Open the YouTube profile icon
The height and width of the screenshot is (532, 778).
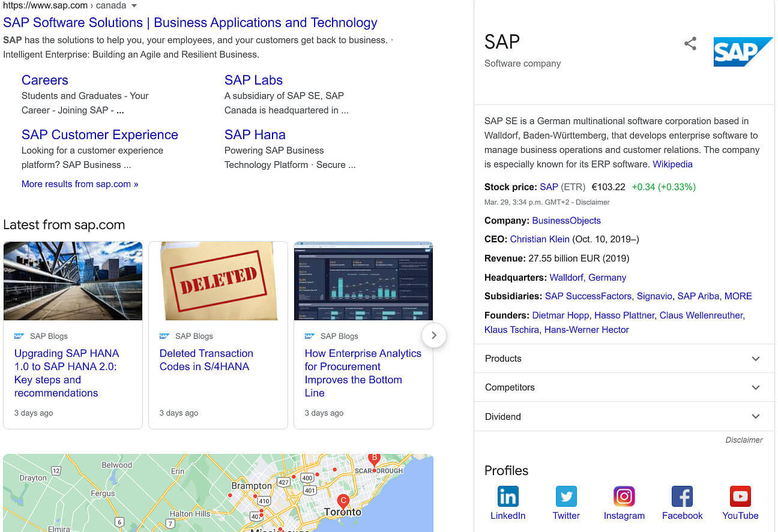[740, 497]
